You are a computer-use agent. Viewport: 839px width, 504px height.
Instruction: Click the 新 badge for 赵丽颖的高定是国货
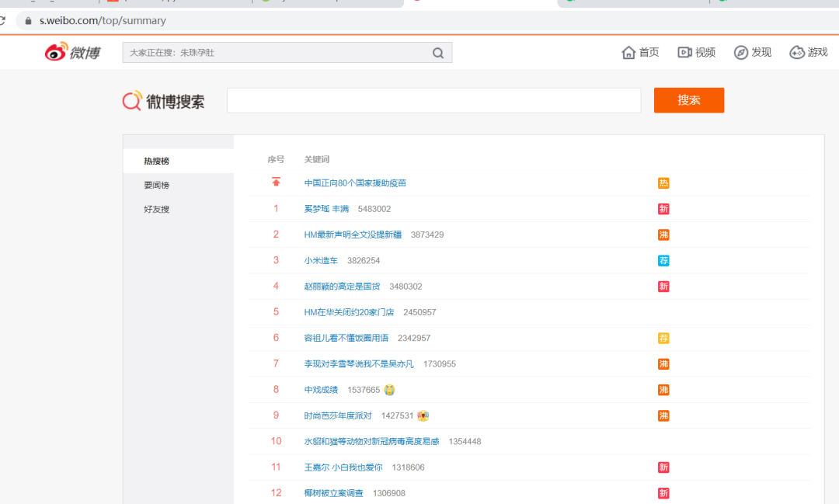pyautogui.click(x=663, y=287)
